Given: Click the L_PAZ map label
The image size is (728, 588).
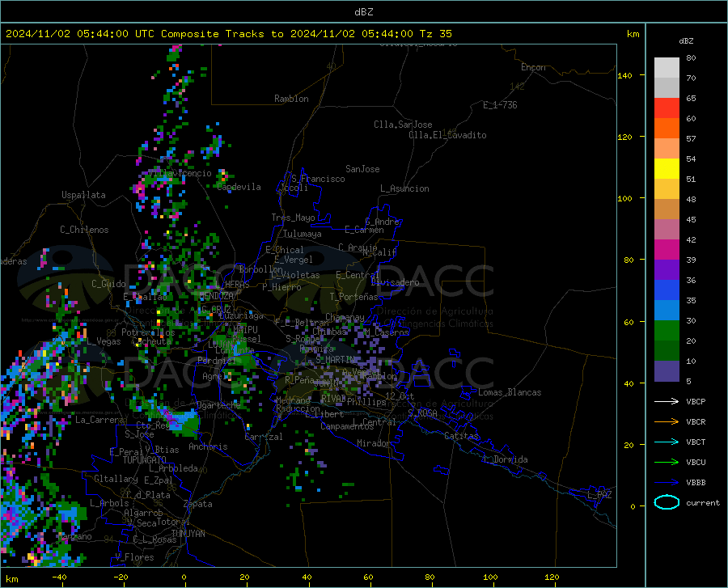Looking at the screenshot, I should (x=599, y=495).
